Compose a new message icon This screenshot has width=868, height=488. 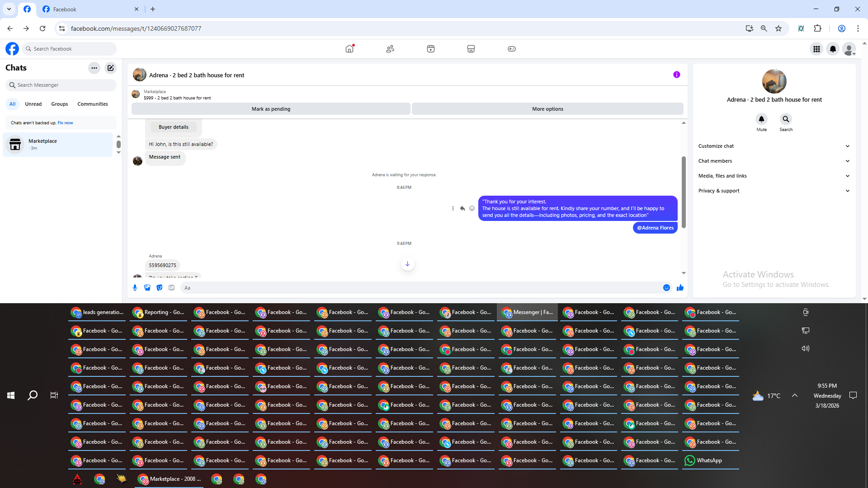coord(110,68)
